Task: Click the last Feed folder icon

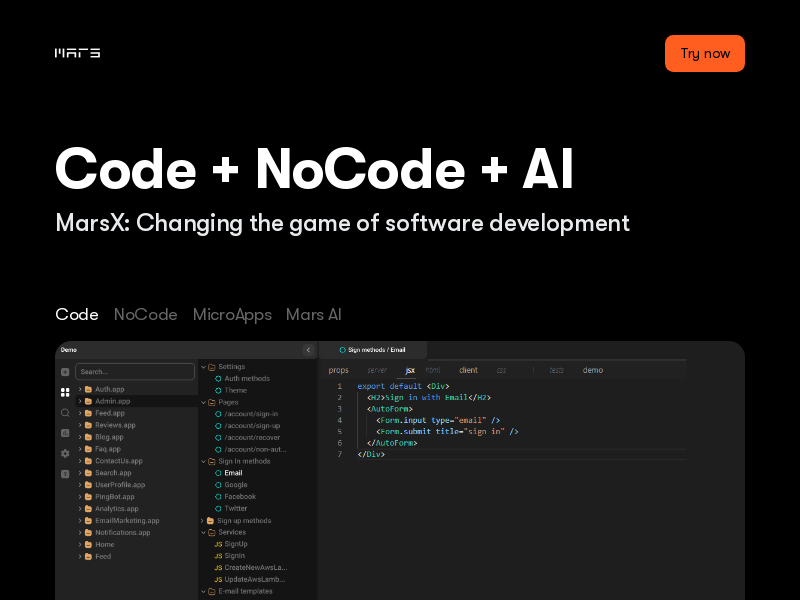Action: [88, 557]
